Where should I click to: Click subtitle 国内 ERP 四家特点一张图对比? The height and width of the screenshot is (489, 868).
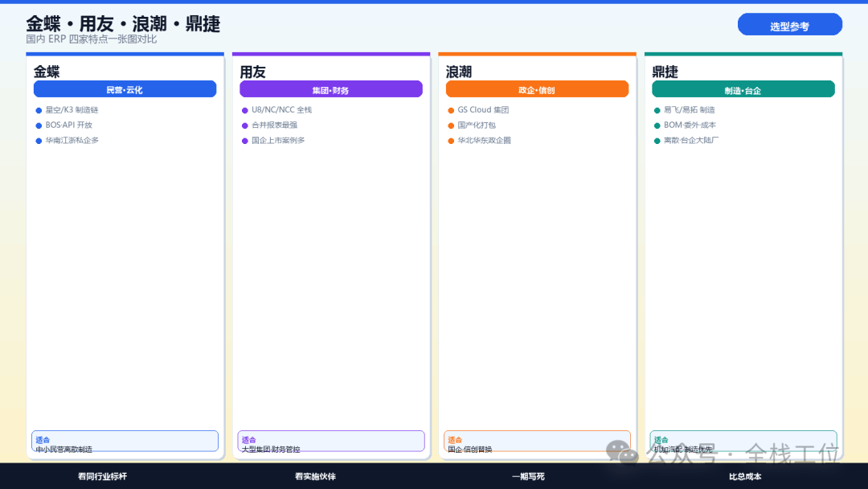tap(92, 39)
